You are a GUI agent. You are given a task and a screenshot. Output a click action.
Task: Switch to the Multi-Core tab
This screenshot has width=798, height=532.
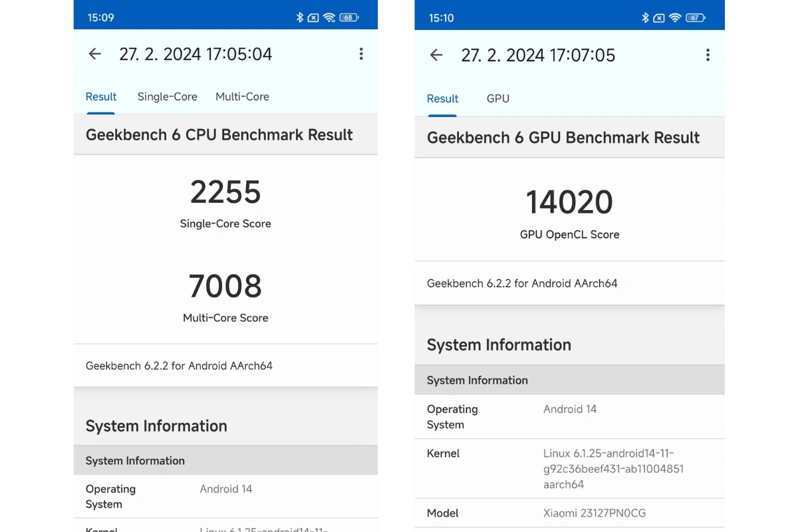click(242, 97)
